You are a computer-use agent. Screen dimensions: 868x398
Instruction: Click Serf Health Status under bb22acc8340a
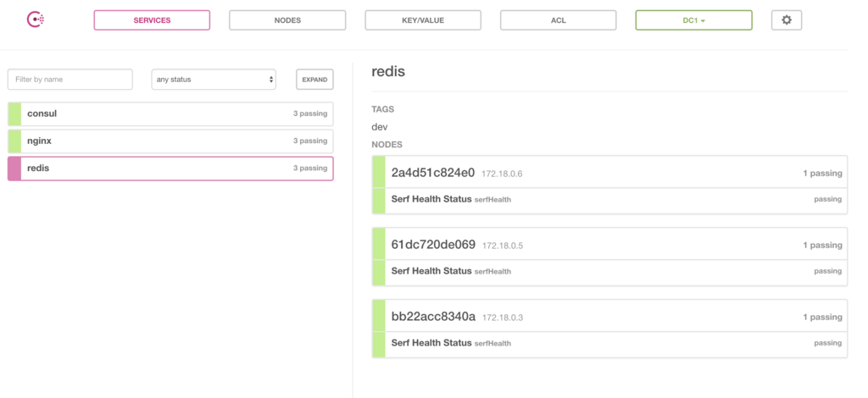tap(609, 343)
